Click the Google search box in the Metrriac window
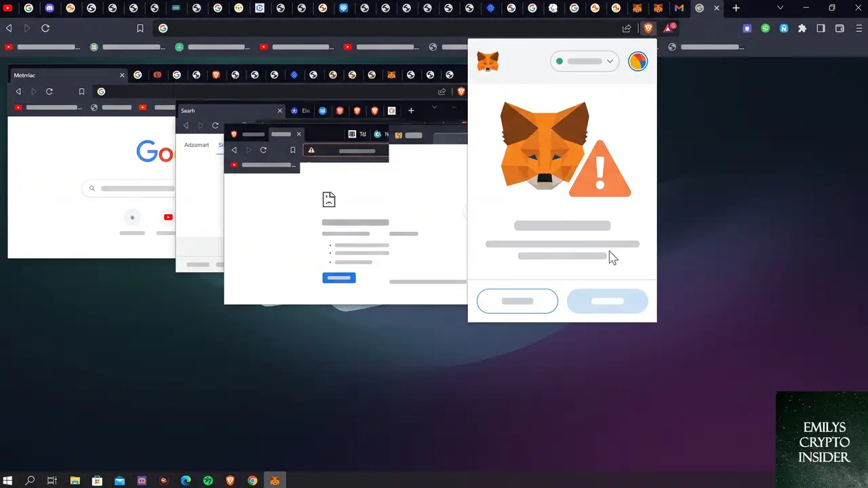 click(x=129, y=188)
